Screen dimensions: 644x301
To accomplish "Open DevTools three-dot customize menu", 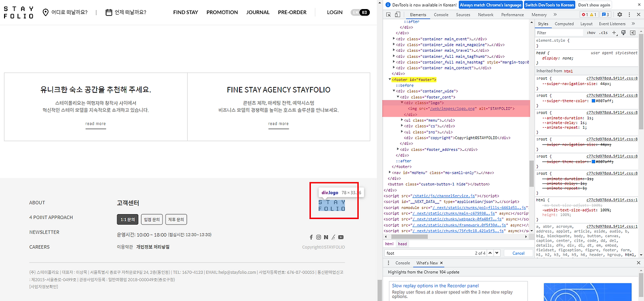I will (629, 15).
